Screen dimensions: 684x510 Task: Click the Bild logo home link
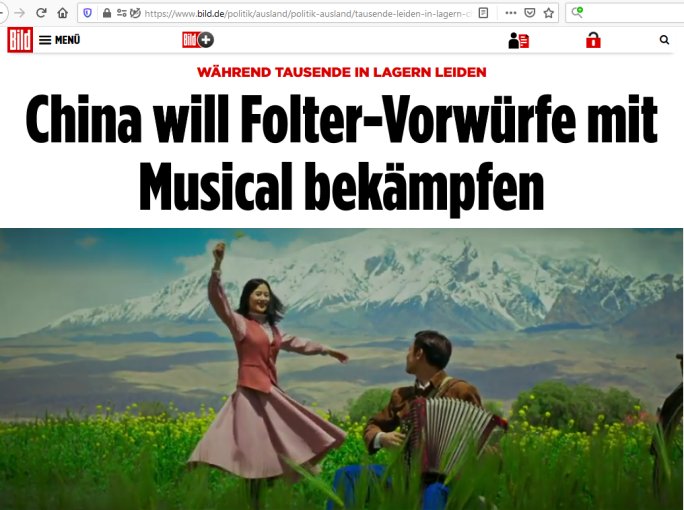(20, 40)
